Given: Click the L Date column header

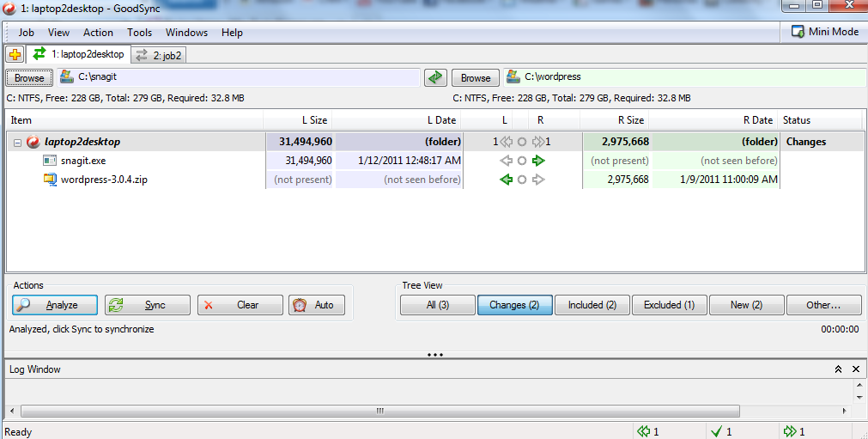Looking at the screenshot, I should pyautogui.click(x=397, y=120).
